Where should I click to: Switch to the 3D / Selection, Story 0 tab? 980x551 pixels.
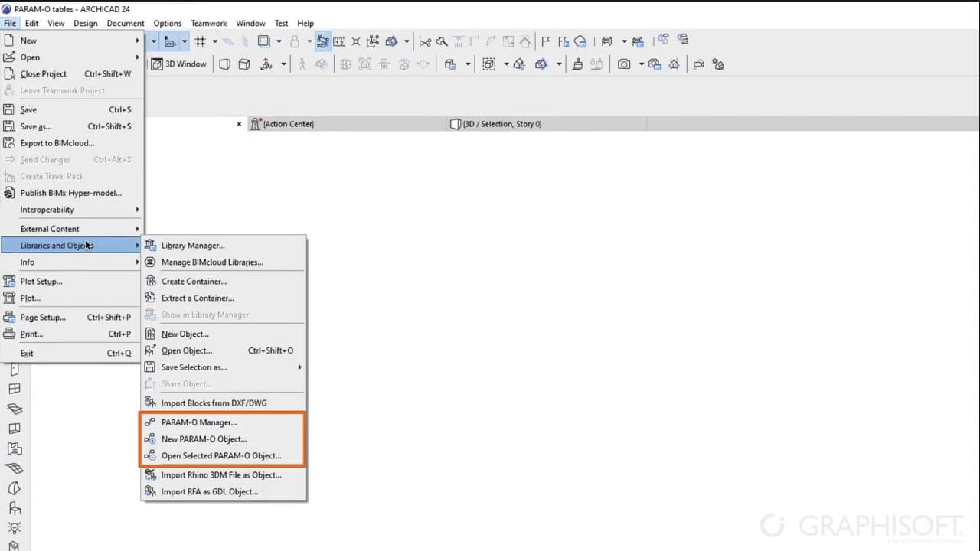(546, 124)
